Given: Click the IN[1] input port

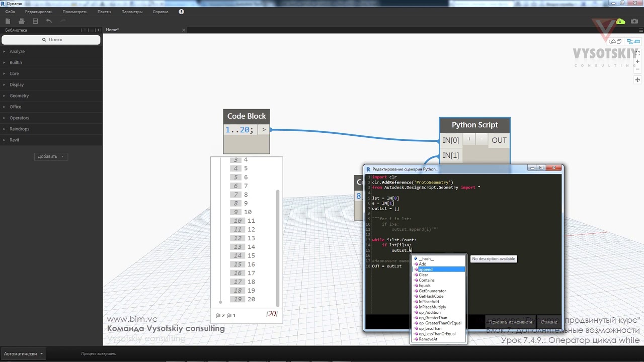Looking at the screenshot, I should [451, 155].
